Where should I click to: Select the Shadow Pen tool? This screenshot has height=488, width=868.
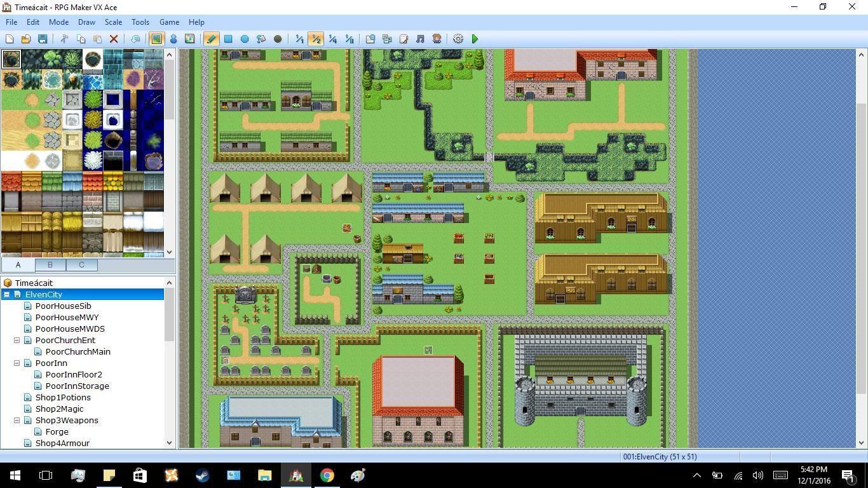tap(278, 39)
